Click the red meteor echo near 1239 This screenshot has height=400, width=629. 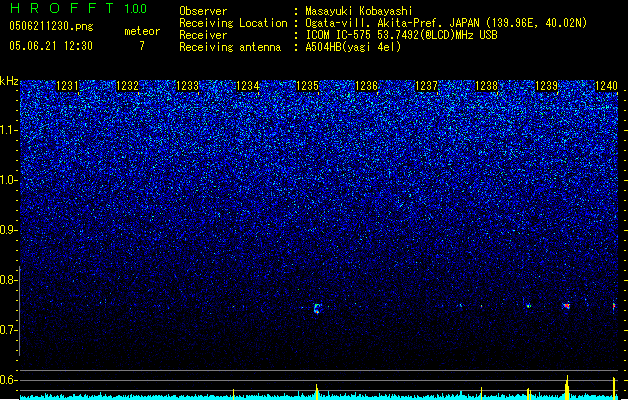tap(566, 306)
